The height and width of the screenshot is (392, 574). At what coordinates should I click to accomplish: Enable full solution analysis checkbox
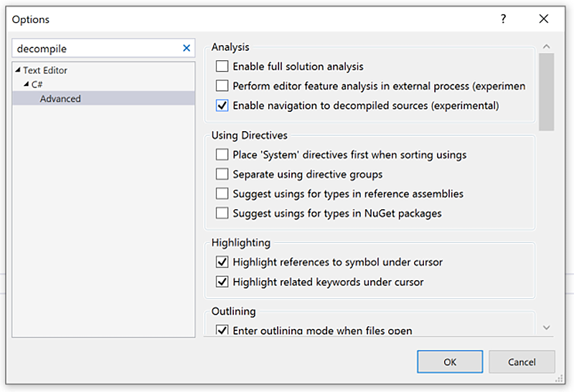click(222, 67)
